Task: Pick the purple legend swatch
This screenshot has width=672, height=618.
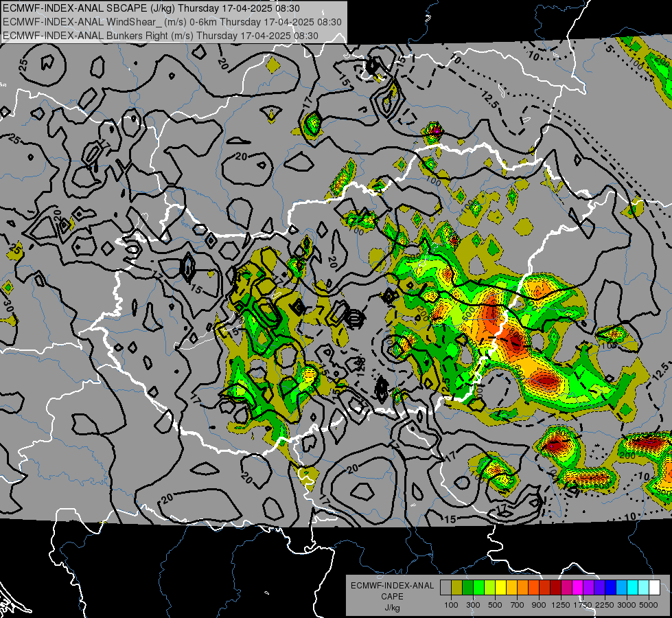Action: click(588, 587)
